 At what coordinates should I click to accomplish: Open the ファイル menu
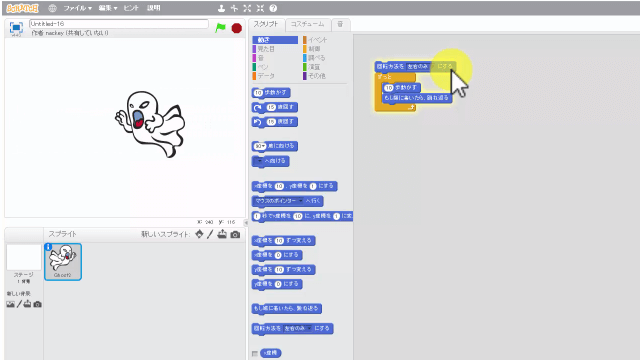point(77,8)
